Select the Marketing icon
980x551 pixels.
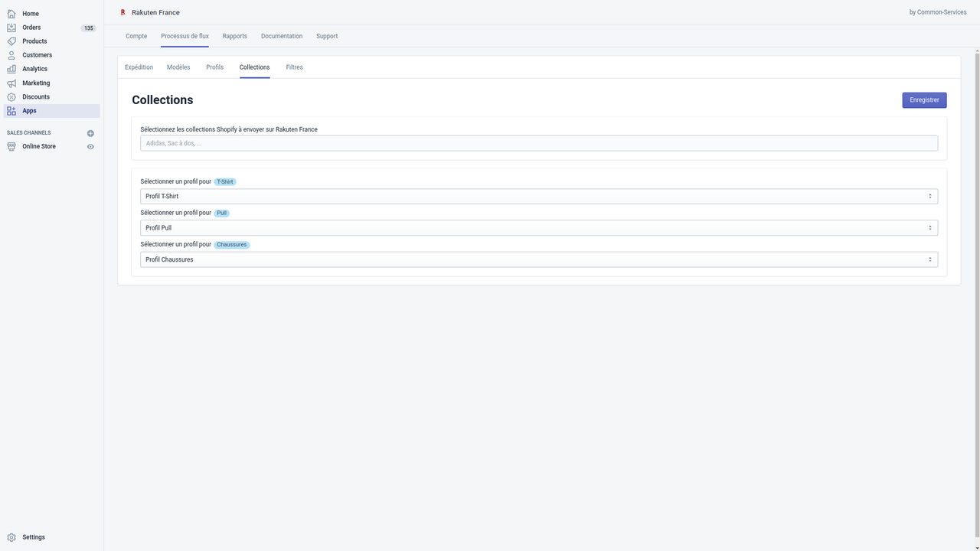11,83
